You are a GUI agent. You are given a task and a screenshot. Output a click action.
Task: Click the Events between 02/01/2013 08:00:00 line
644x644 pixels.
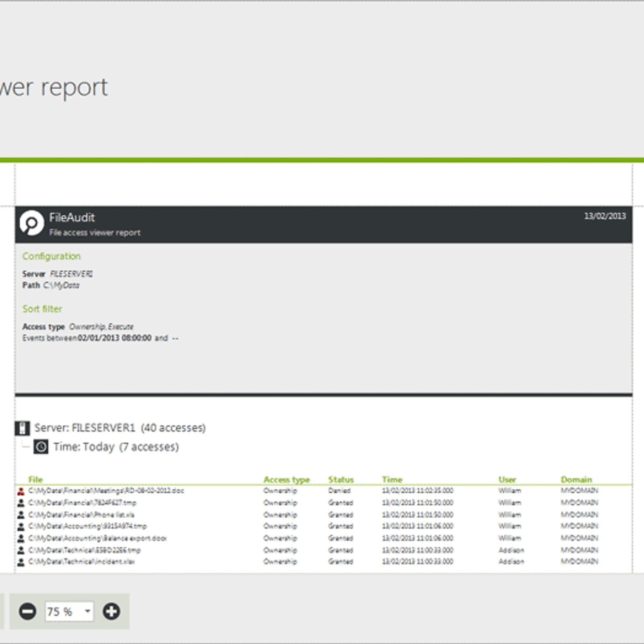click(x=100, y=338)
